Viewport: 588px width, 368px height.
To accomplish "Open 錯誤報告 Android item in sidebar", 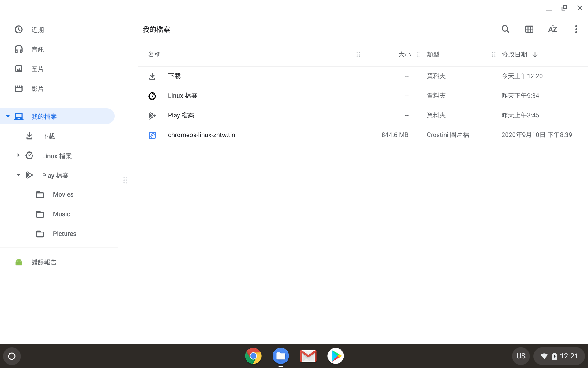I will click(44, 262).
